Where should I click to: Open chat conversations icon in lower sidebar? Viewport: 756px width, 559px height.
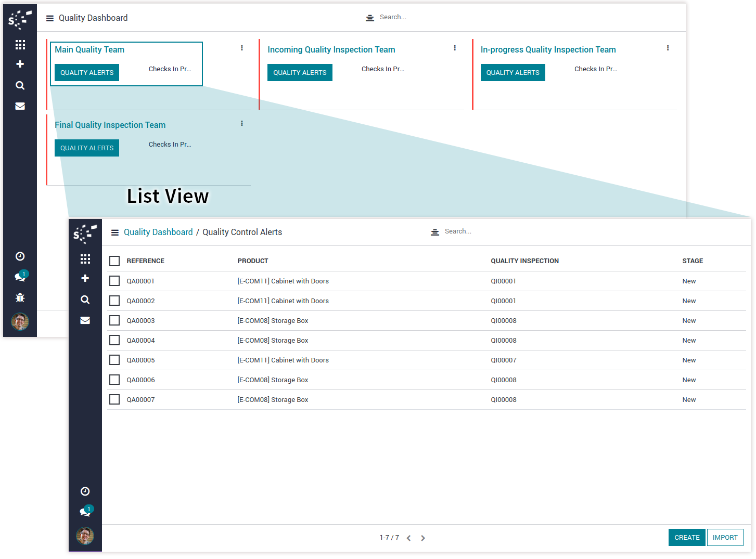pos(85,512)
